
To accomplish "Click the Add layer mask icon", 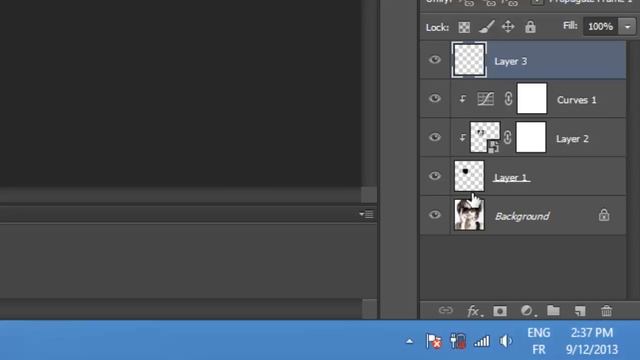I will [x=500, y=311].
